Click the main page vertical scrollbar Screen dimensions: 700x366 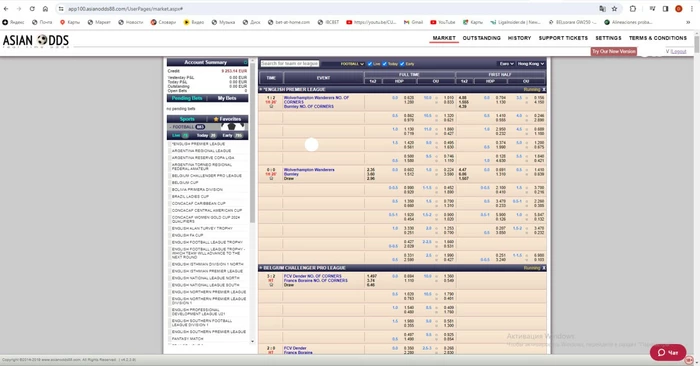pyautogui.click(x=696, y=45)
